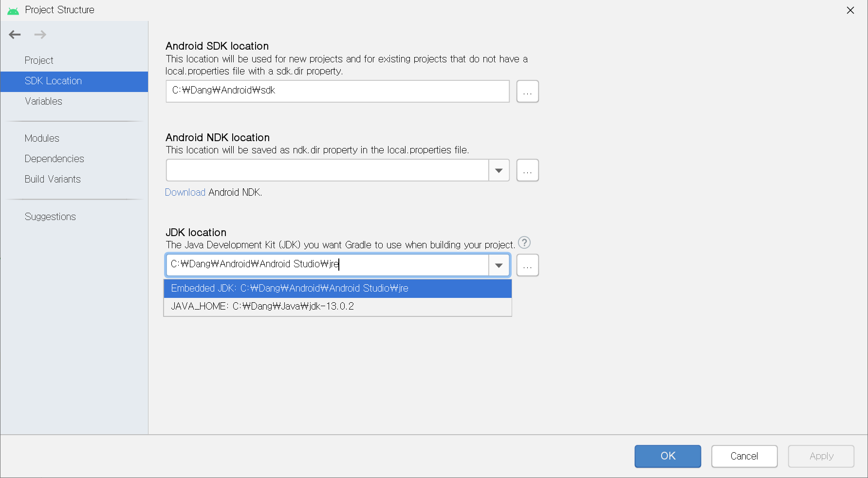Browse for JDK location folder
Viewport: 868px width, 478px height.
527,265
